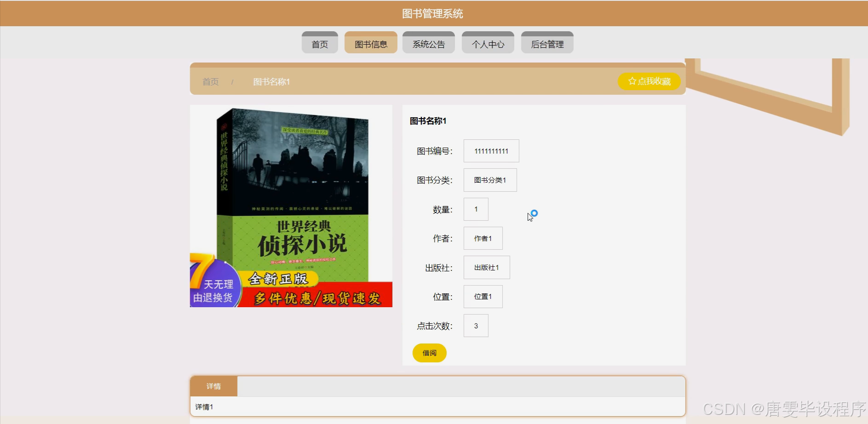
Task: Click the 图书编号 value field 1111111111
Action: tap(491, 151)
